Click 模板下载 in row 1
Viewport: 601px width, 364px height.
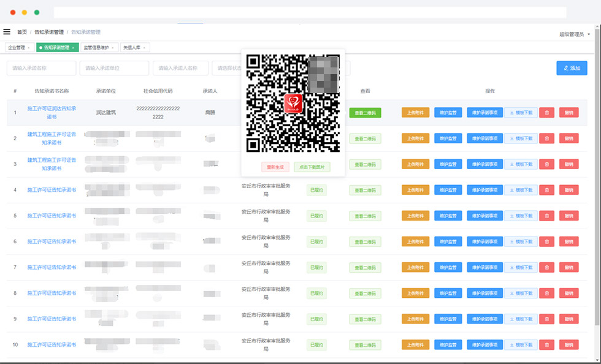(x=521, y=113)
